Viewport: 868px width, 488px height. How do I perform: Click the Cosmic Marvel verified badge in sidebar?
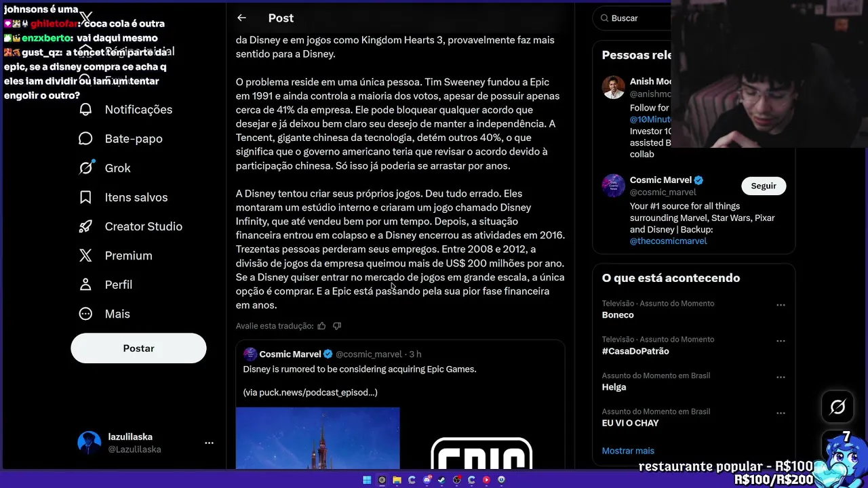click(x=698, y=180)
